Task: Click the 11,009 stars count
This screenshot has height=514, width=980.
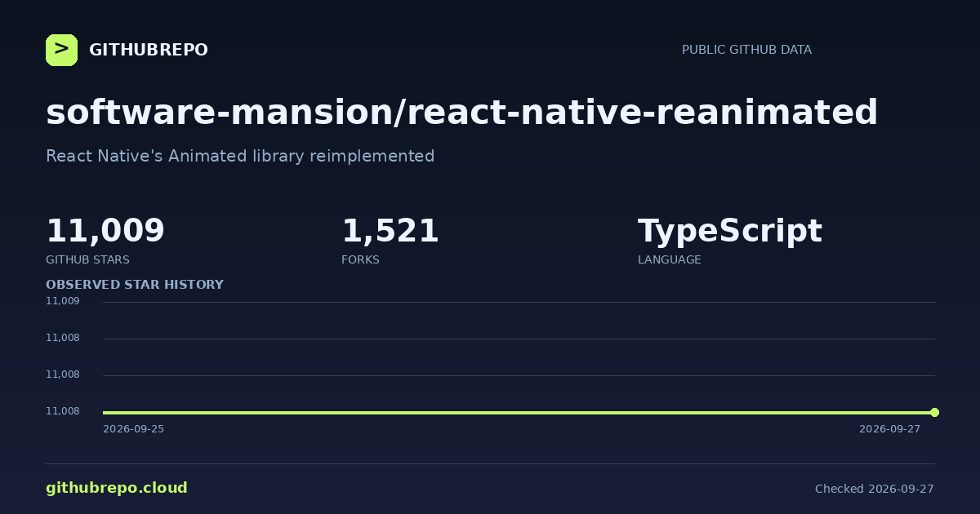Action: [x=105, y=231]
